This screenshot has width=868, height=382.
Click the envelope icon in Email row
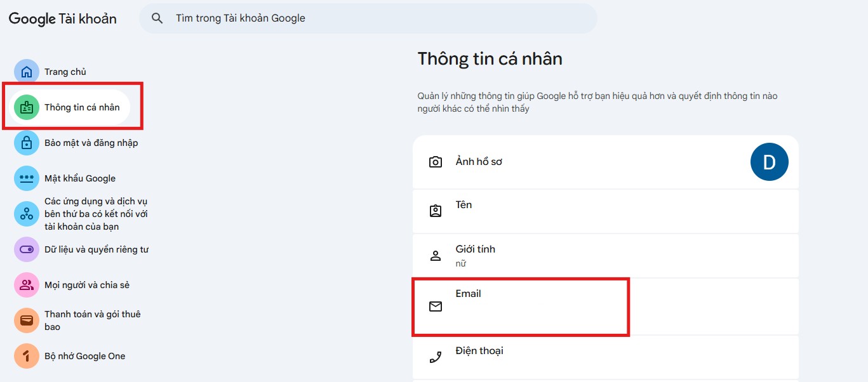click(x=436, y=306)
